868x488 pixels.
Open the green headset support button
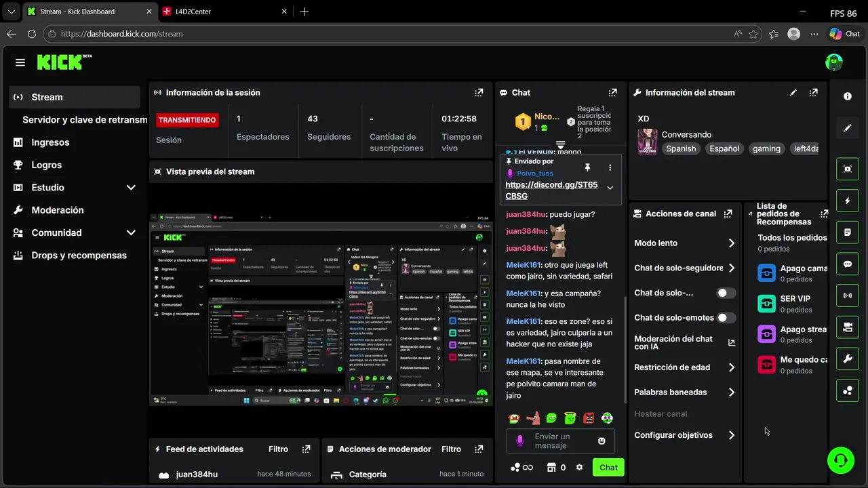pos(841,460)
